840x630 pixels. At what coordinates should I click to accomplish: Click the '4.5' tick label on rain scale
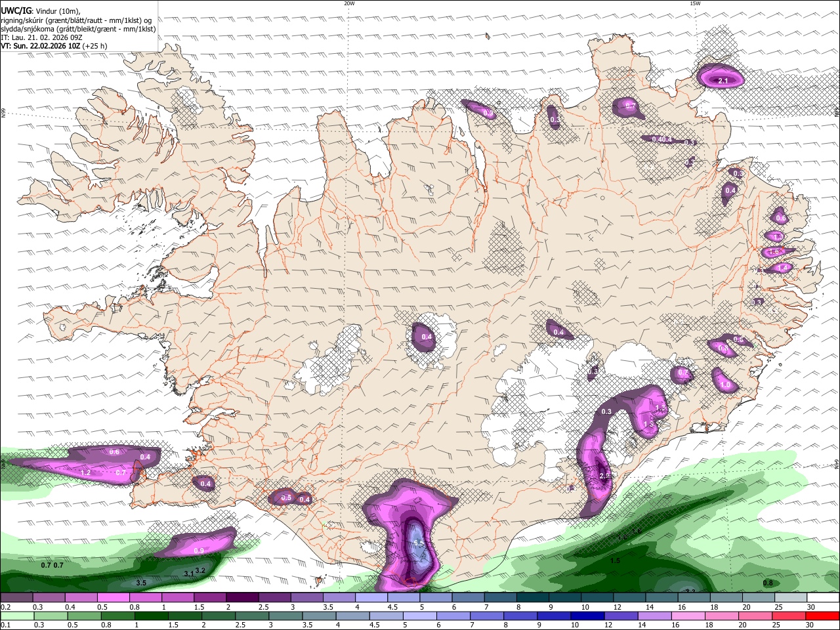coord(374,625)
